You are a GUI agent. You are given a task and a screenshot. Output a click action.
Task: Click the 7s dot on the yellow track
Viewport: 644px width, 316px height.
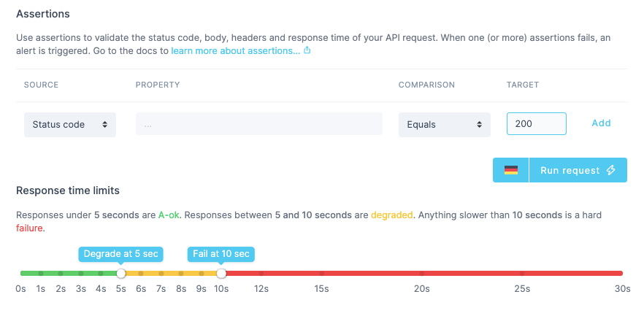(161, 273)
